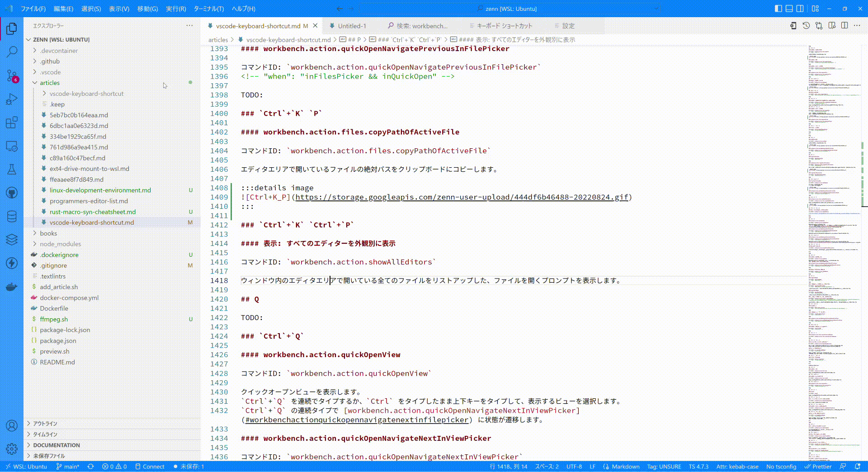
Task: Click the file settings icon in editor toolbar
Action: pos(793,26)
